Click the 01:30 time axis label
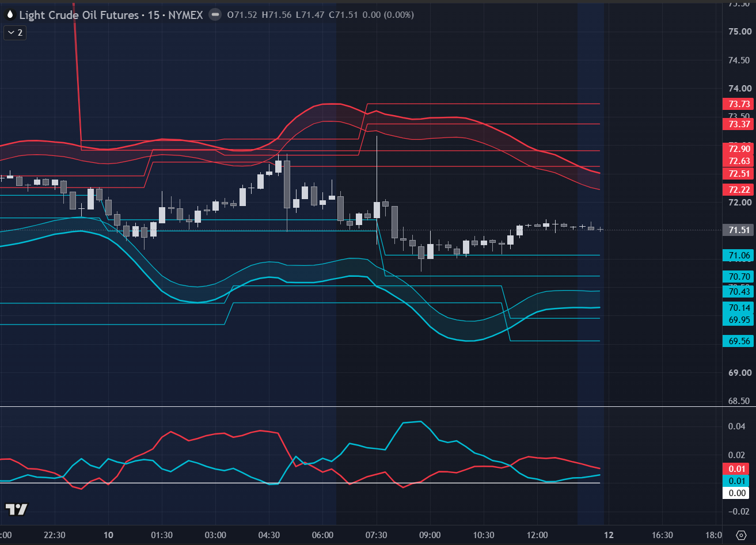 tap(162, 535)
